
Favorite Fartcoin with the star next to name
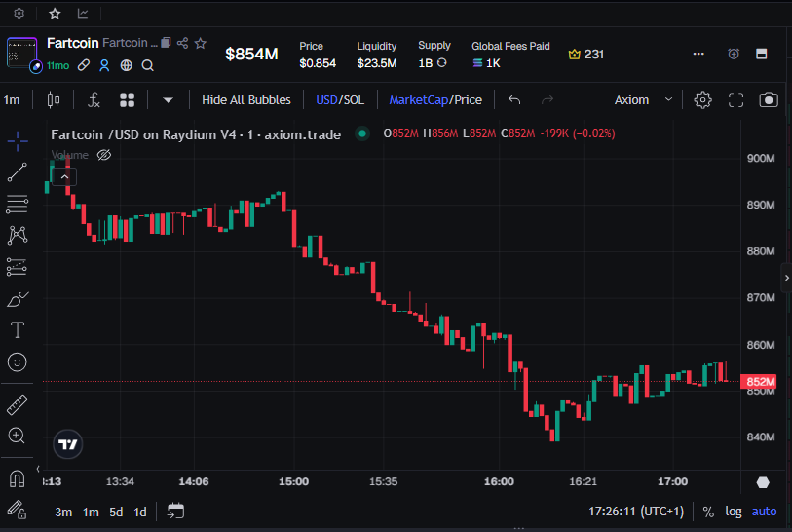[201, 43]
